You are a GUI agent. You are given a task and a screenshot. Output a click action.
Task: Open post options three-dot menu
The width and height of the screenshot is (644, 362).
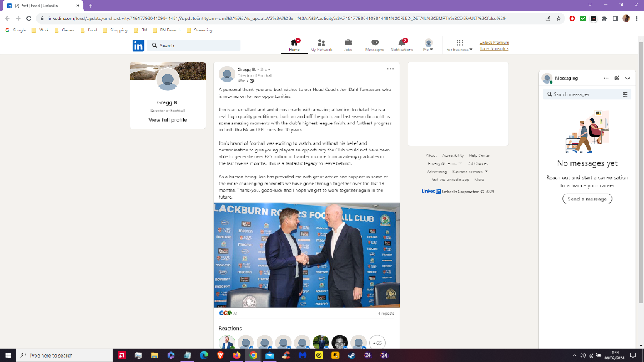[x=390, y=69]
